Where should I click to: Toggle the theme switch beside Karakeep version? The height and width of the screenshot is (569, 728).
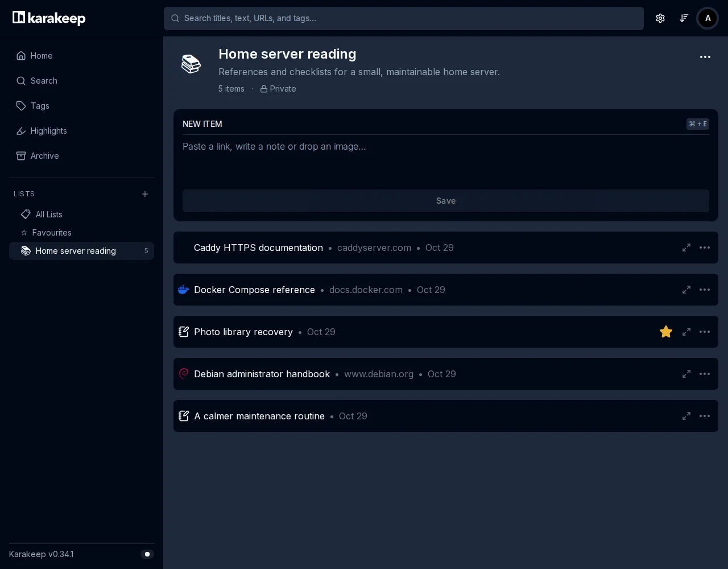147,554
